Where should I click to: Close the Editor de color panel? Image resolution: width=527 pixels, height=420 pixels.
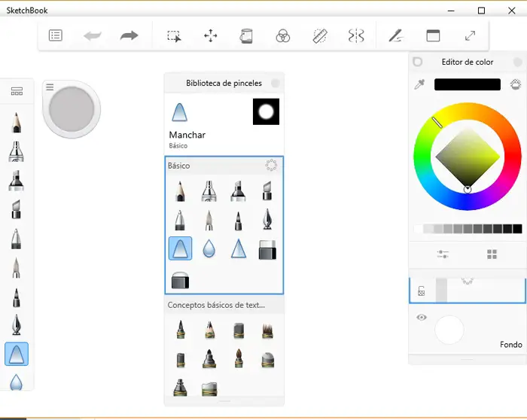tap(518, 62)
